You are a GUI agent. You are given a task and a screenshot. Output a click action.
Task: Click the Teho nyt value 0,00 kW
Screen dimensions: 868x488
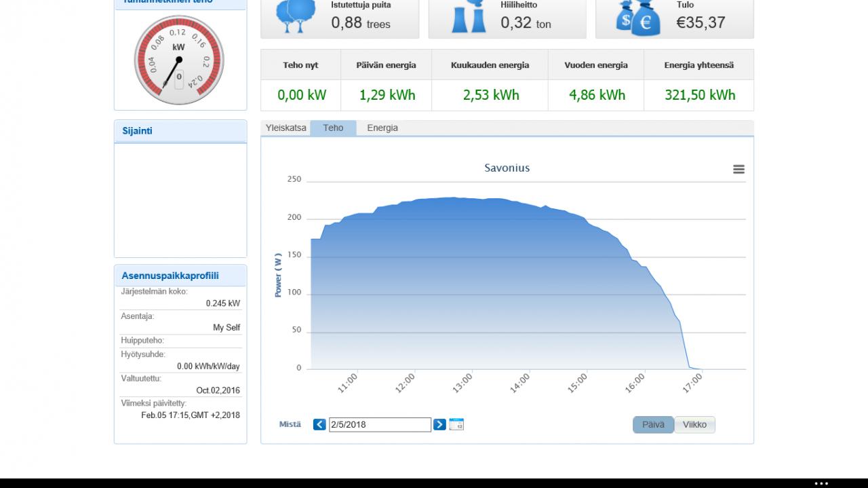pyautogui.click(x=302, y=95)
